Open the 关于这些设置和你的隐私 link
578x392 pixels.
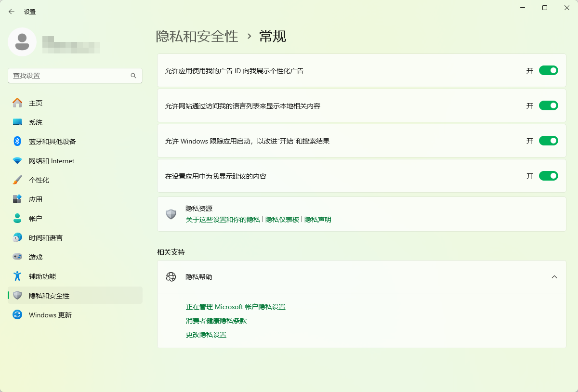coord(223,220)
